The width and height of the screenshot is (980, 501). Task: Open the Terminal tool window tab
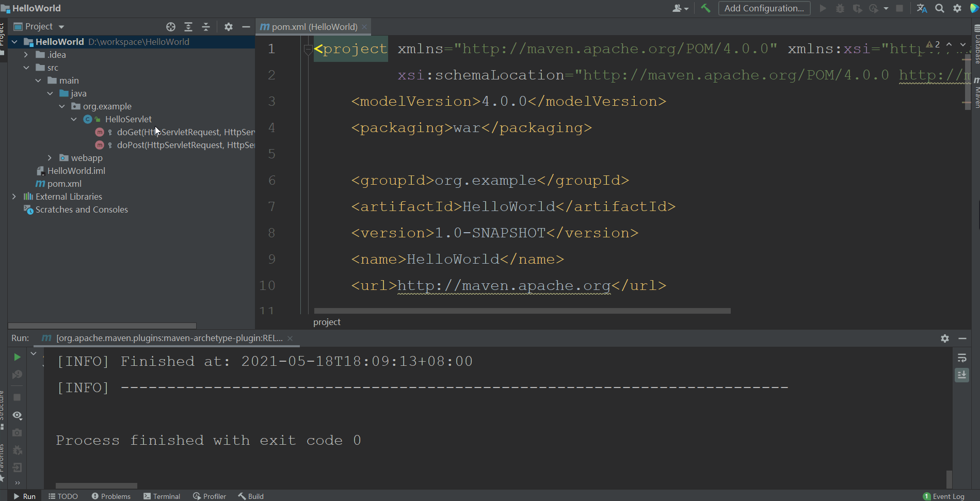(162, 496)
